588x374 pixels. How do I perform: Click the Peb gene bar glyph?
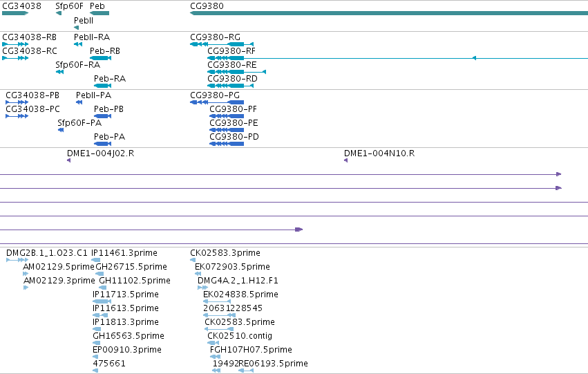coord(99,13)
